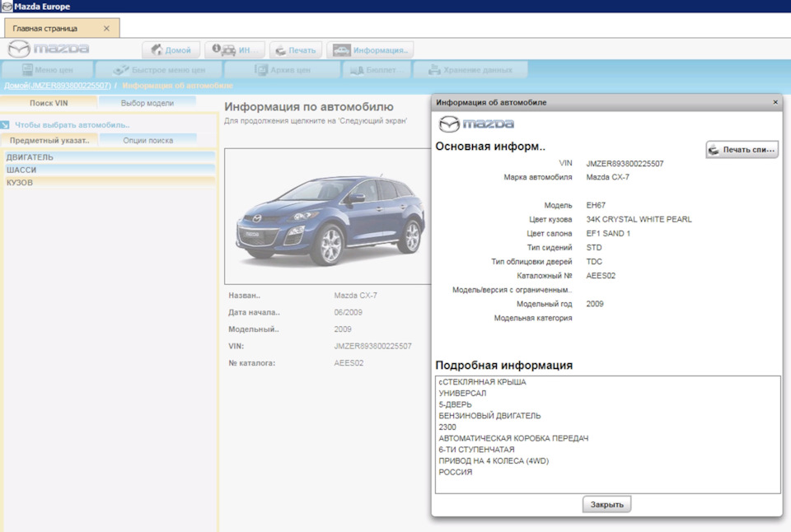Click the Mazda logo inside the info dialog
The width and height of the screenshot is (791, 532).
point(475,124)
